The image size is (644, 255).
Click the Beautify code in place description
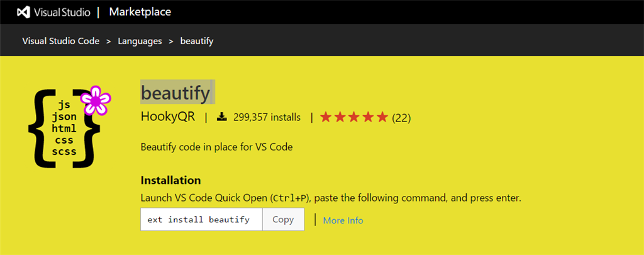(216, 147)
